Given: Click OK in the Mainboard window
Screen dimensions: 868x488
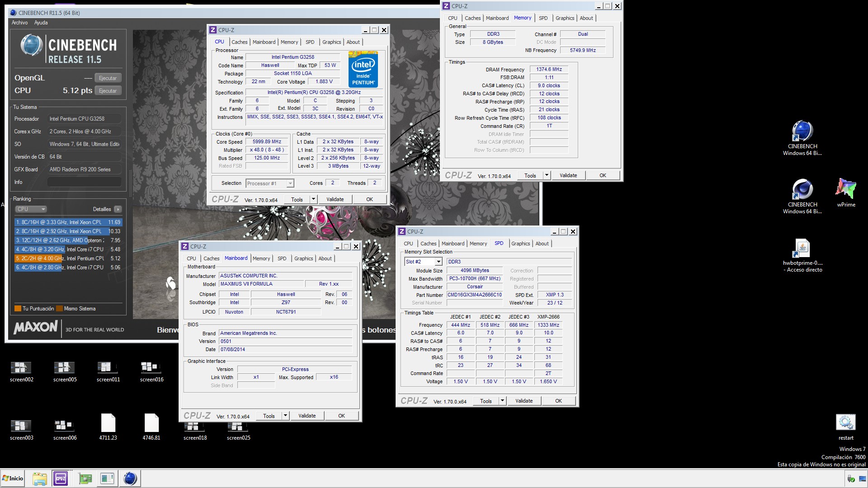Looking at the screenshot, I should click(341, 416).
